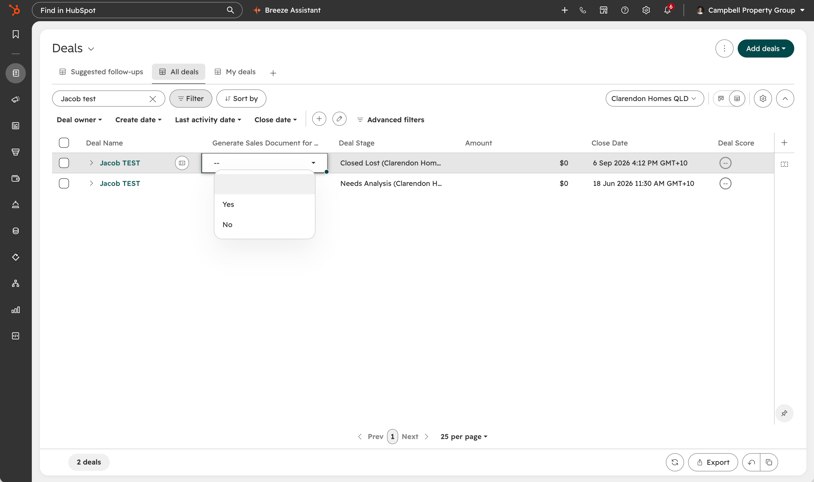814x482 pixels.
Task: Tick checkbox for Closed Lost Jacob TEST row
Action: click(x=64, y=163)
